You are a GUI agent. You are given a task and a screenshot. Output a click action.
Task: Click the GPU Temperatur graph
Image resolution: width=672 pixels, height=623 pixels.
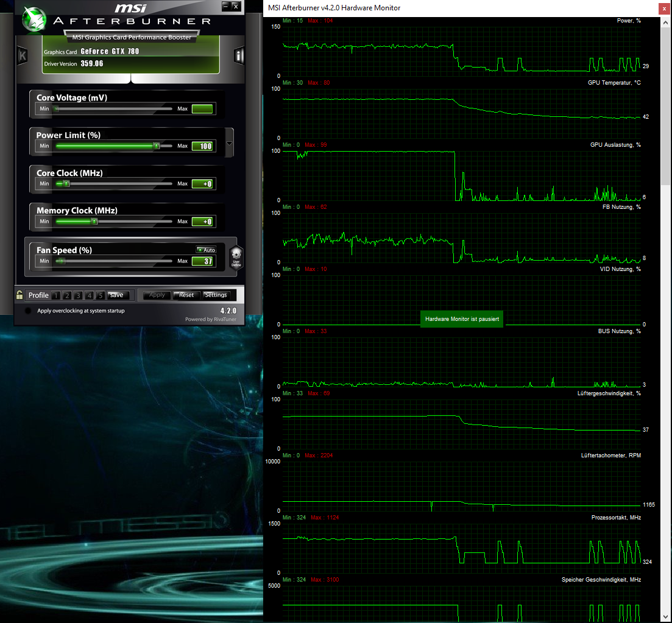(462, 113)
